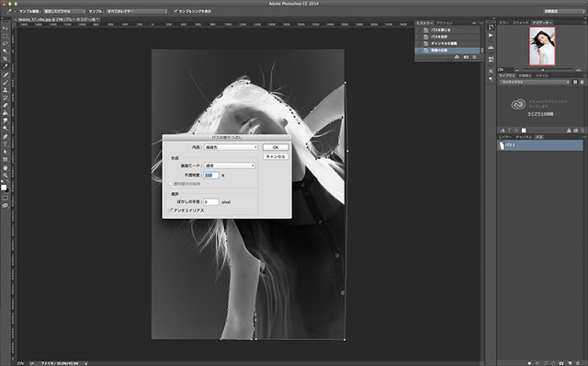Select the Path Selection tool

tap(6, 152)
